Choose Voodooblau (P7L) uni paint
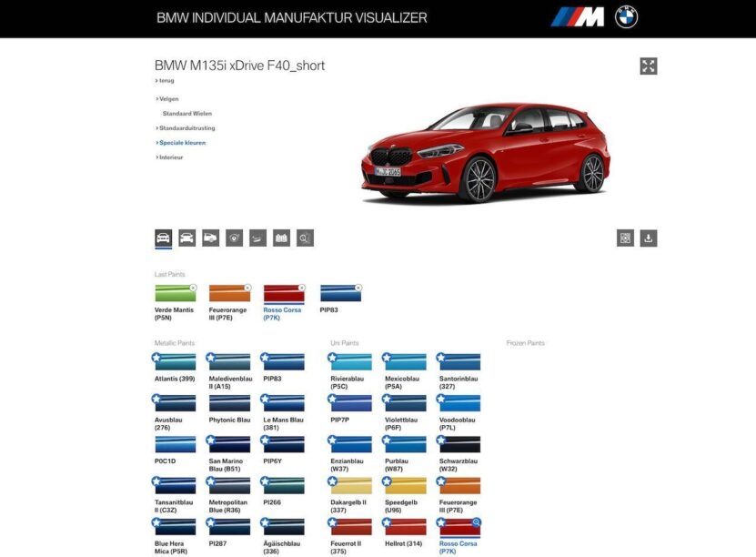Image resolution: width=756 pixels, height=557 pixels. 460,402
